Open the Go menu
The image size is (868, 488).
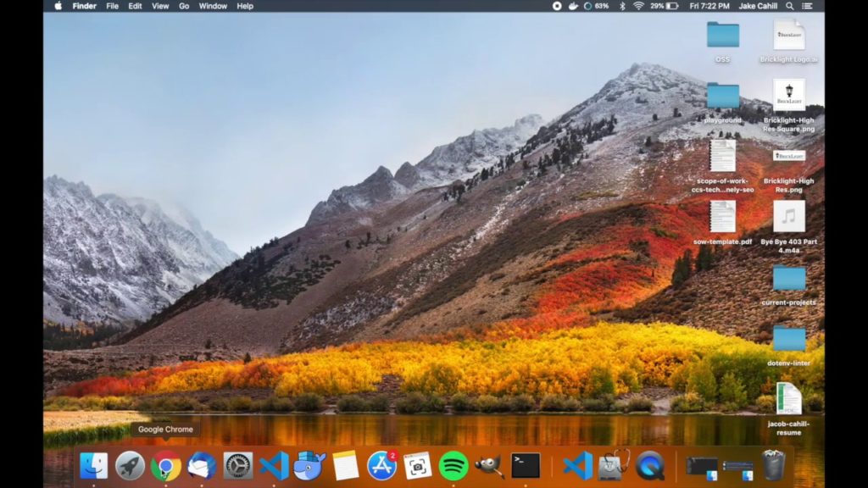(x=184, y=6)
